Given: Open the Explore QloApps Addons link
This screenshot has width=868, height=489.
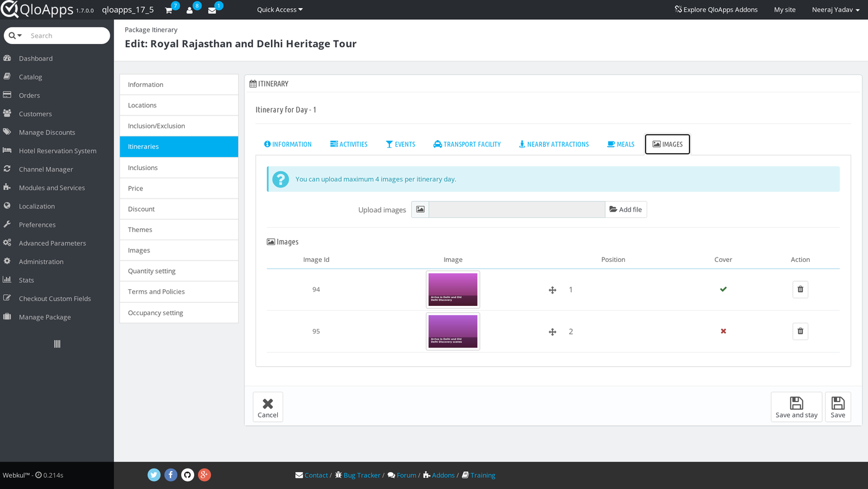Looking at the screenshot, I should 716,10.
